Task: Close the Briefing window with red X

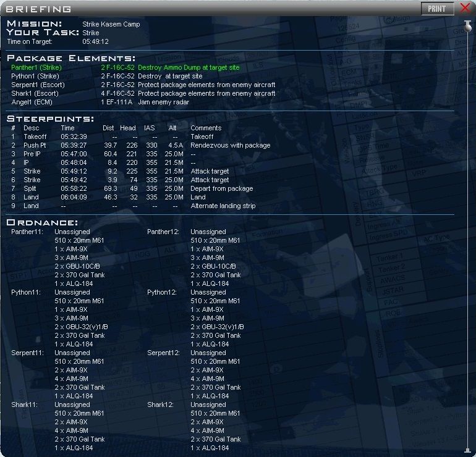Action: (x=465, y=8)
